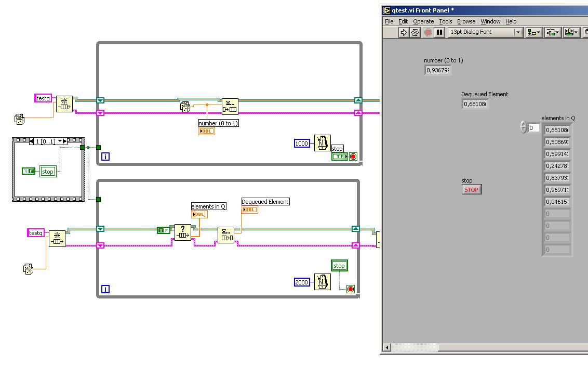
Task: Click the Enqueue Element node
Action: [x=230, y=106]
